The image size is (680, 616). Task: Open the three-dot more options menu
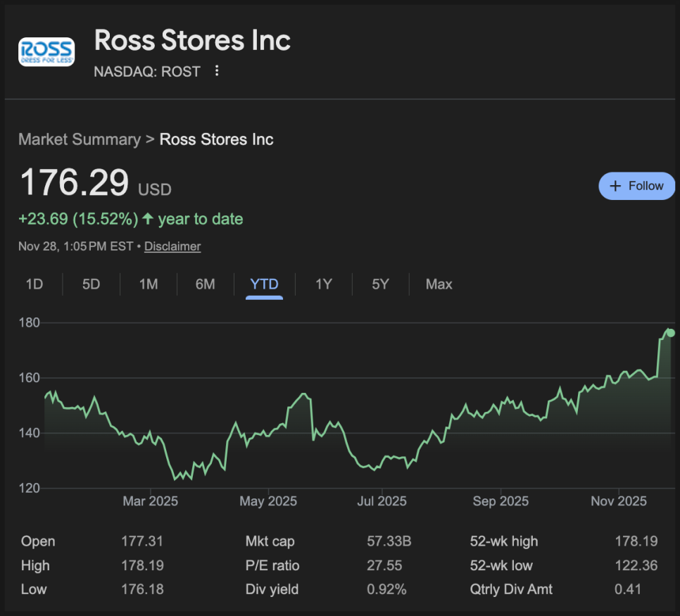[217, 71]
